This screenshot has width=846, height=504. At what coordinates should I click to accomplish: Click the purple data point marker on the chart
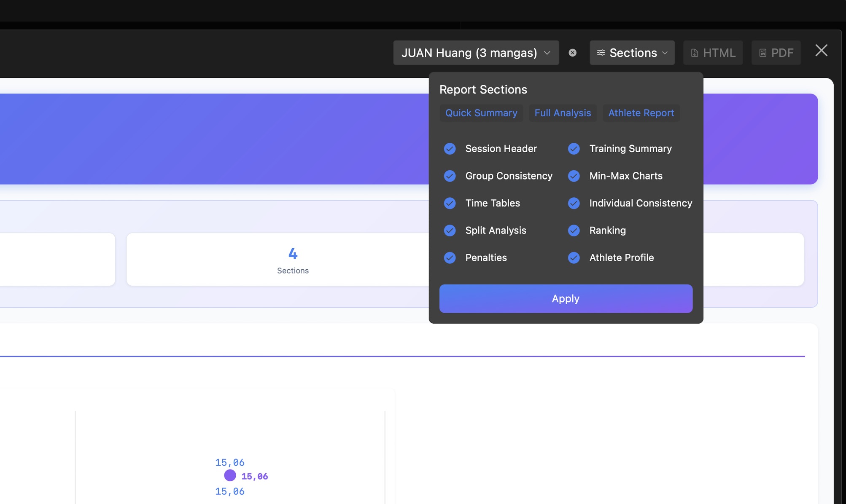tap(230, 475)
